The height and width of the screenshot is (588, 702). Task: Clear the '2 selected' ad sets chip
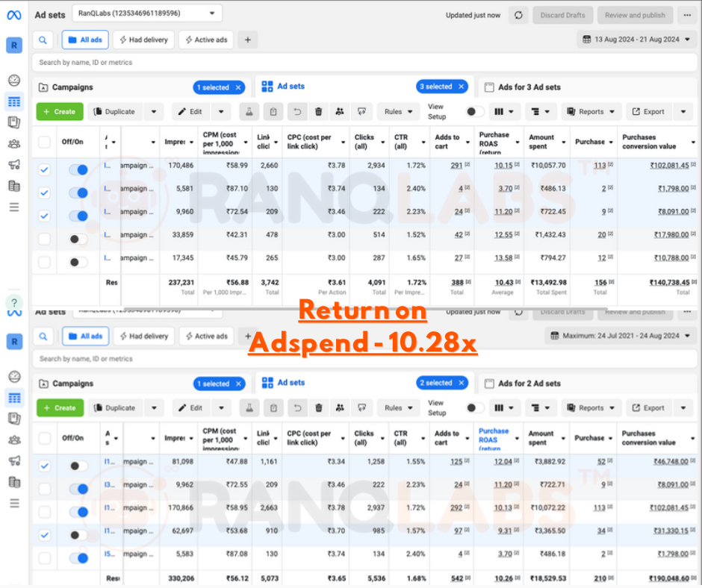pos(462,384)
